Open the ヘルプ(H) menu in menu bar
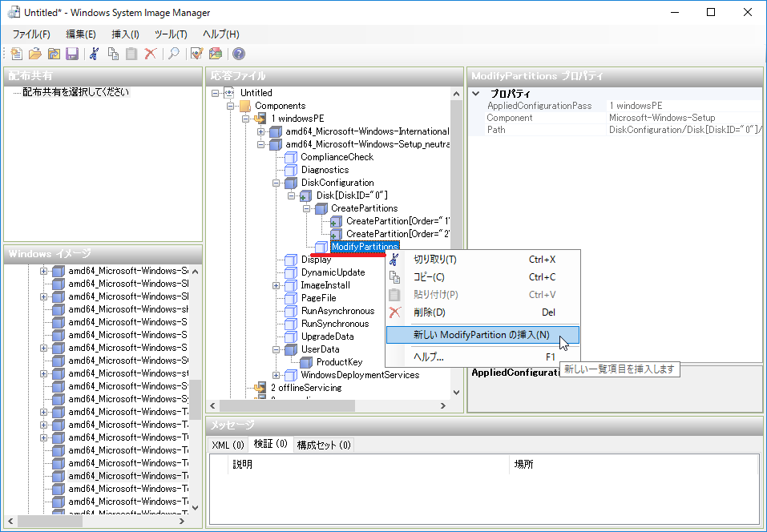767x532 pixels. [x=221, y=34]
